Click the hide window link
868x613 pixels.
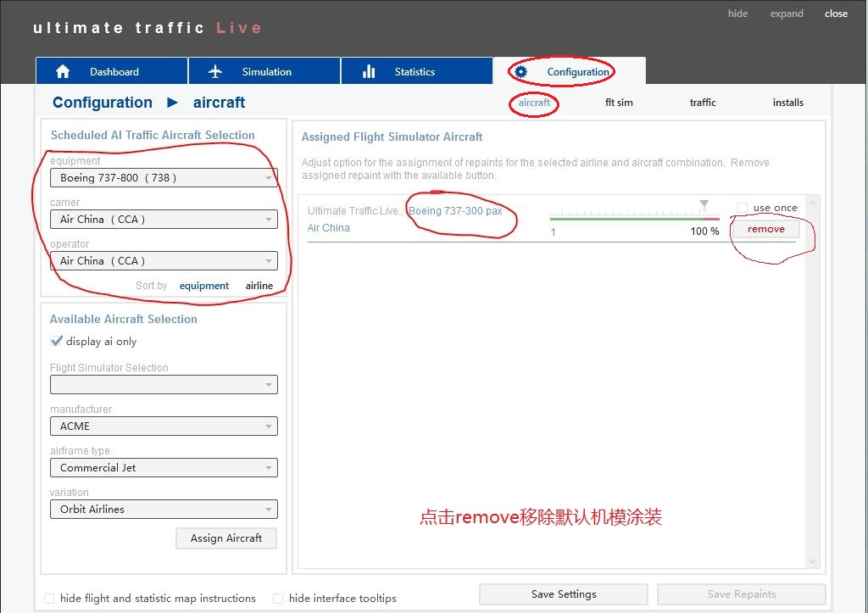[737, 14]
